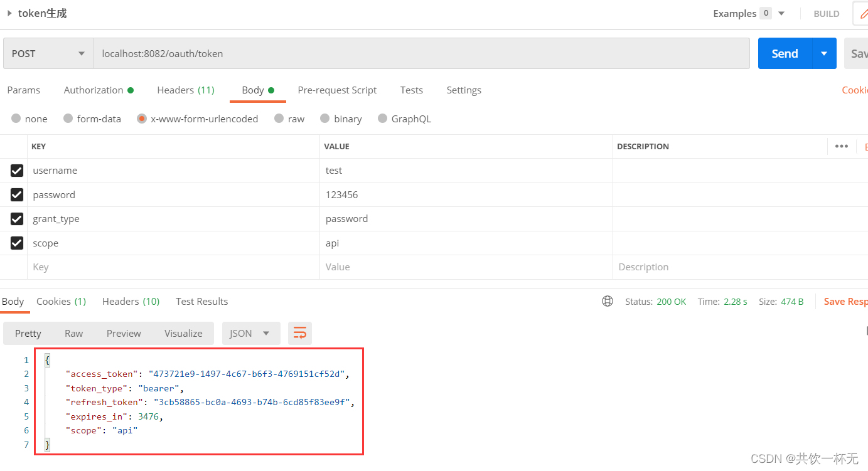Click the Size 474 B value
Image resolution: width=868 pixels, height=471 pixels.
click(x=792, y=302)
